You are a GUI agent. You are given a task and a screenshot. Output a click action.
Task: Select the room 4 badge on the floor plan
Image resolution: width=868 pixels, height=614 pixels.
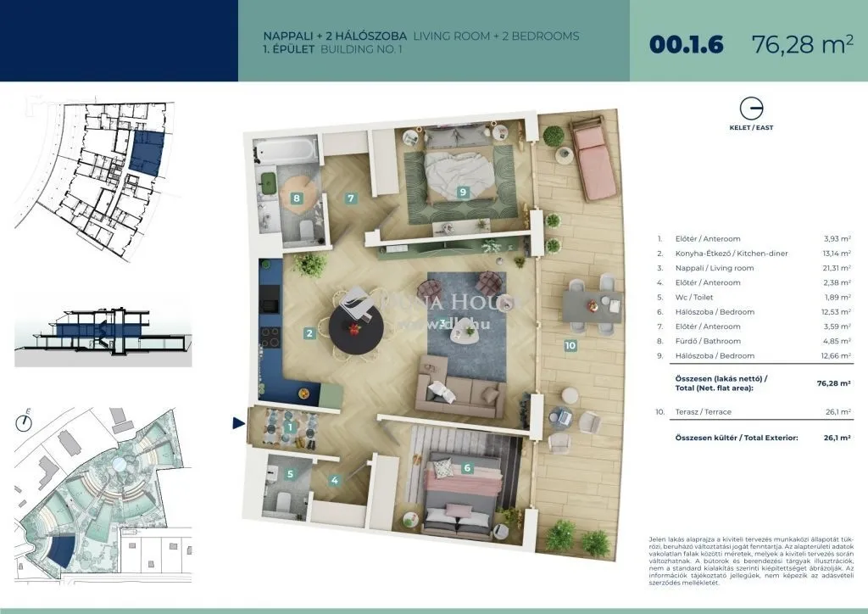pyautogui.click(x=334, y=481)
